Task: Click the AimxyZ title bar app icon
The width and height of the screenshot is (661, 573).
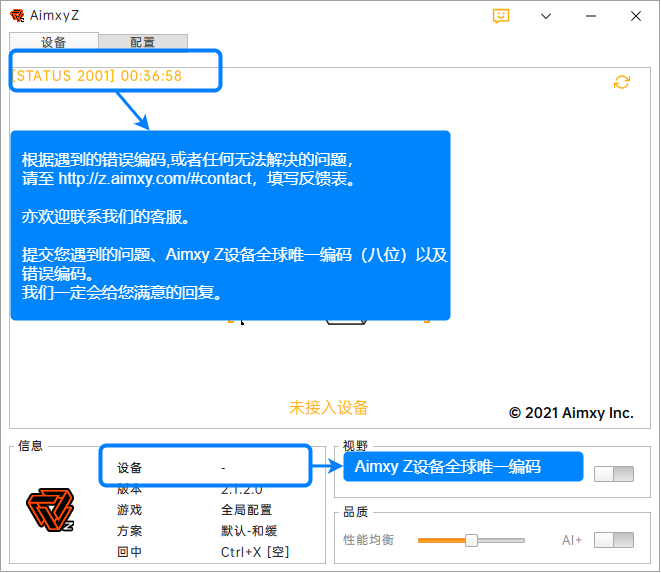Action: tap(17, 16)
